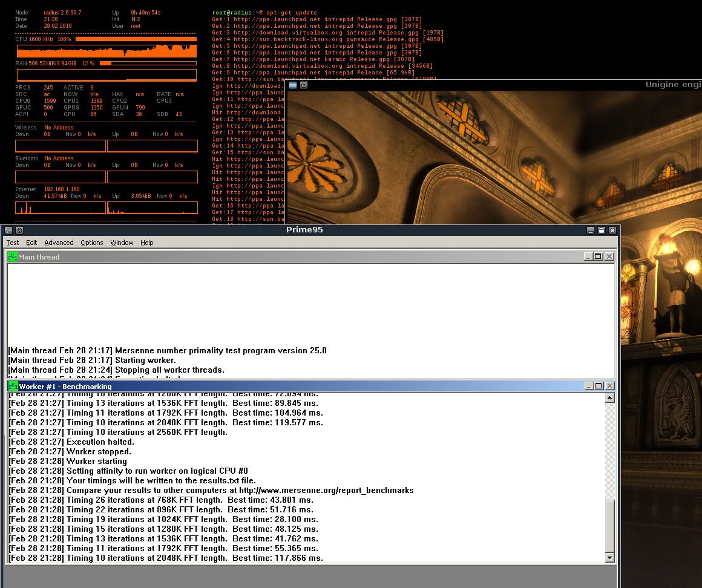Minimize the Main thread child window
702x588 pixels.
(x=588, y=256)
